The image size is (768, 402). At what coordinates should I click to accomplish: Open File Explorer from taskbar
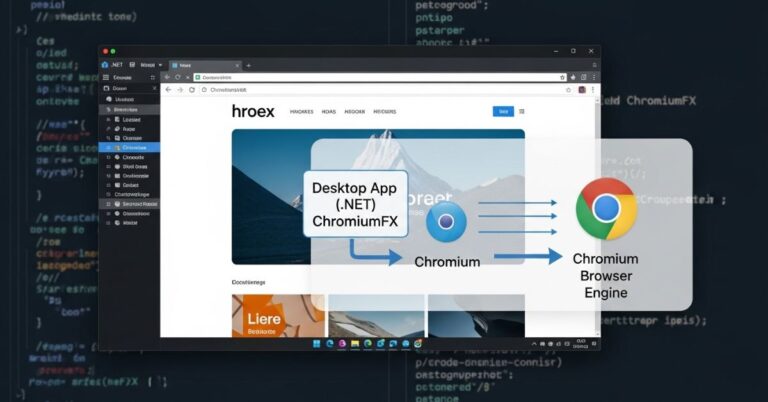[x=355, y=344]
